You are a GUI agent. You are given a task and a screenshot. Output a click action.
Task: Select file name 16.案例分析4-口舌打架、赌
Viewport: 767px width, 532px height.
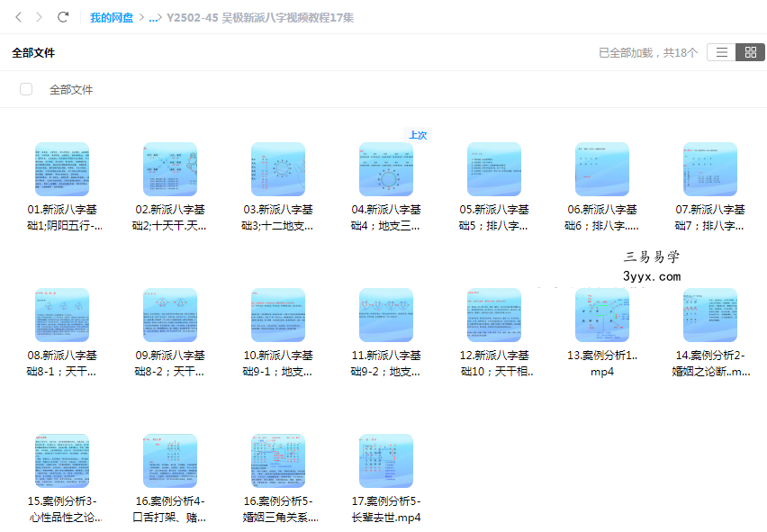coord(170,509)
